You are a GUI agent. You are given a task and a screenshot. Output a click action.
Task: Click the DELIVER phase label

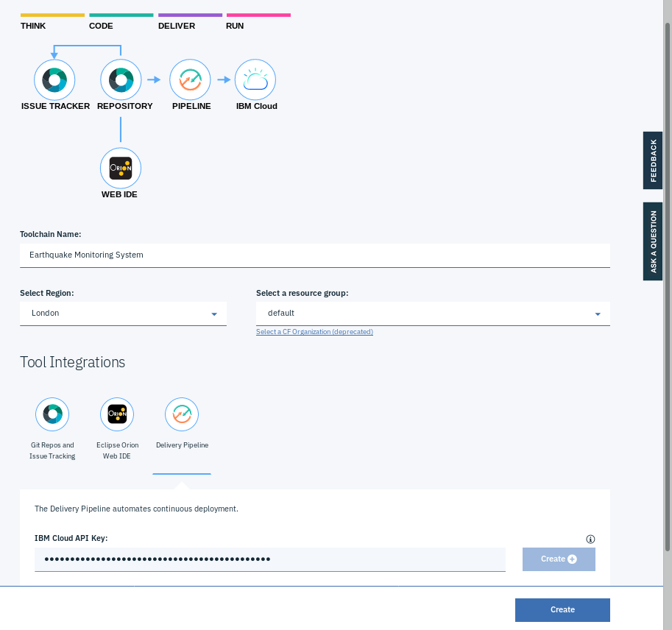click(x=177, y=26)
